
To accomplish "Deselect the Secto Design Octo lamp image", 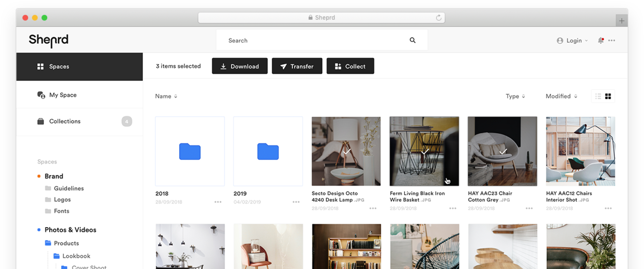I will click(346, 152).
